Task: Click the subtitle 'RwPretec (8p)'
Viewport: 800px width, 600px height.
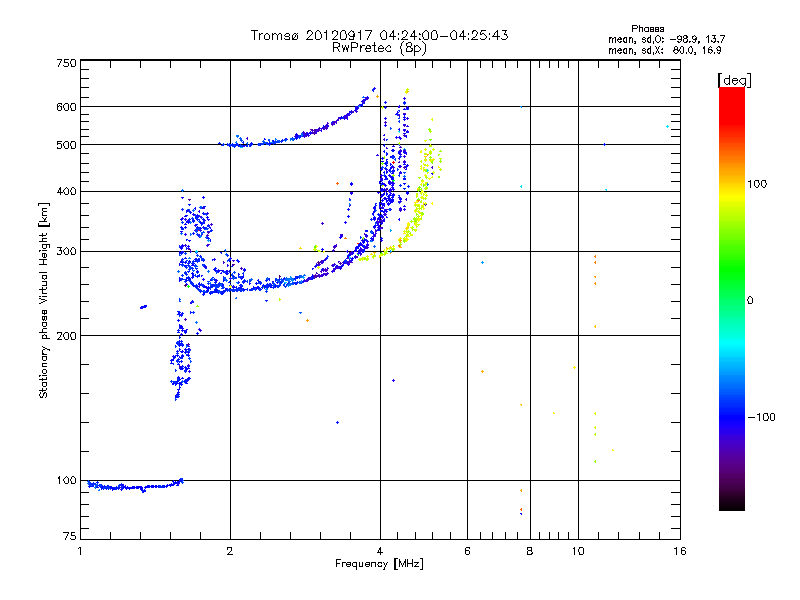Action: 379,48
